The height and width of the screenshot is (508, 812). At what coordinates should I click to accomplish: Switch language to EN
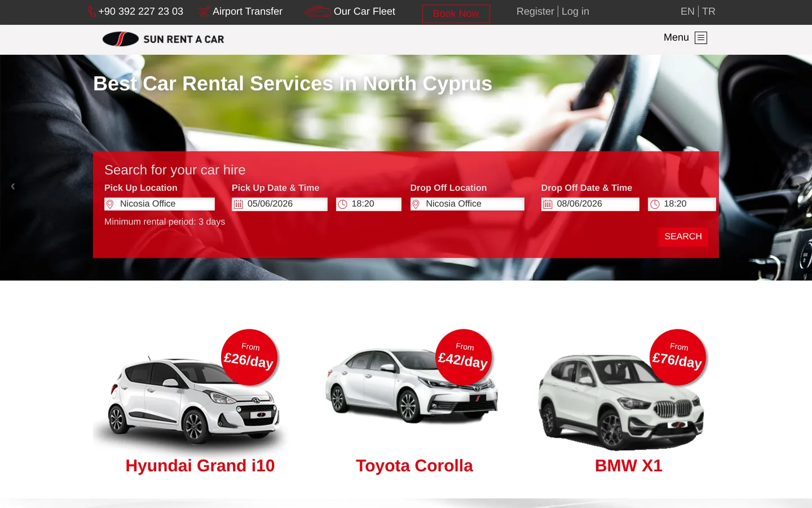pyautogui.click(x=687, y=11)
